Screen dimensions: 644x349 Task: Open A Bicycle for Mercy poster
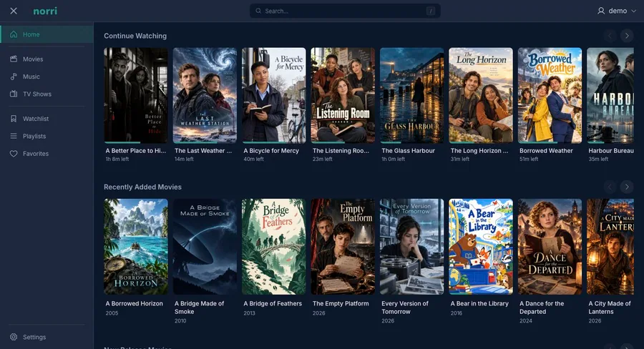tap(274, 95)
